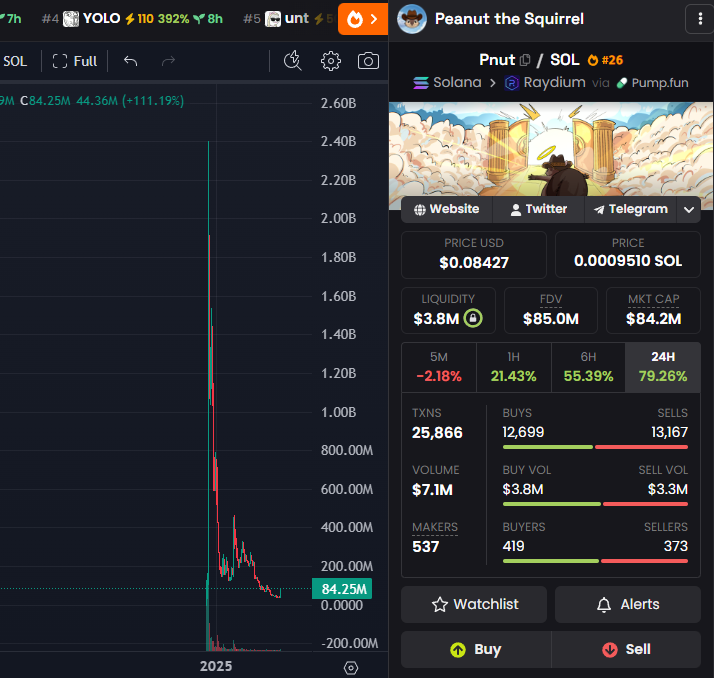This screenshot has width=714, height=678.
Task: Open the Raydium DEX link
Action: (x=545, y=82)
